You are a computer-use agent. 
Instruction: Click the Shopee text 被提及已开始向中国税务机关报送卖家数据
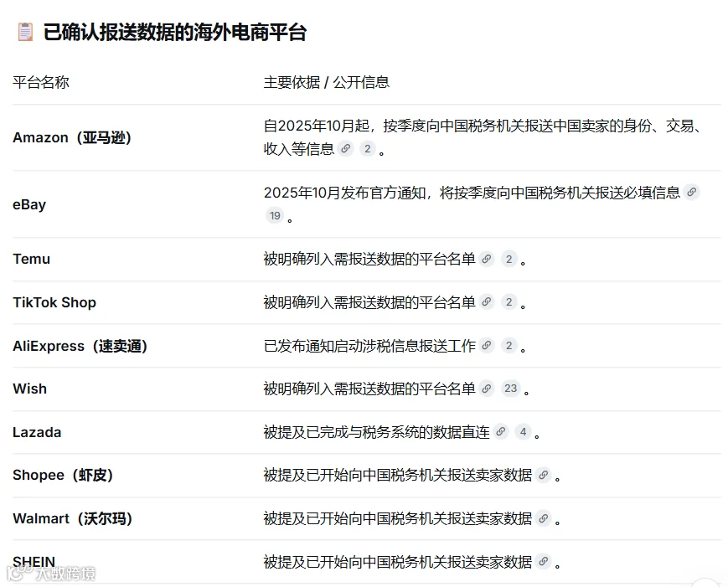[398, 475]
